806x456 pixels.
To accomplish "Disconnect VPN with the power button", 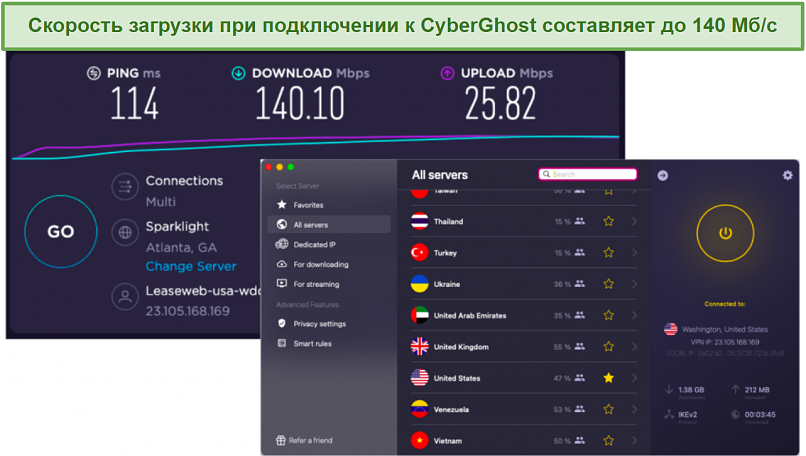I will coord(725,233).
